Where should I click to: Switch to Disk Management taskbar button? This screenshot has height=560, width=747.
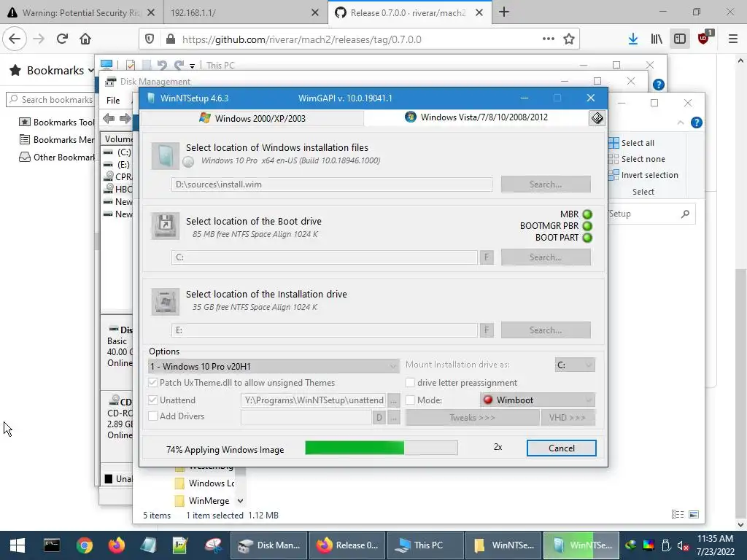coord(269,545)
